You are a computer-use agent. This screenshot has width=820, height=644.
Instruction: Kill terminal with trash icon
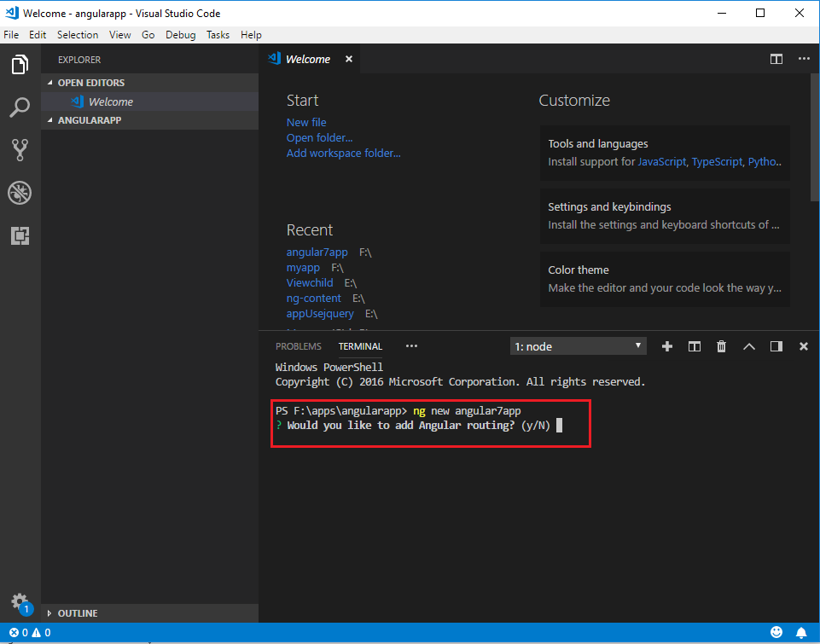(x=721, y=346)
